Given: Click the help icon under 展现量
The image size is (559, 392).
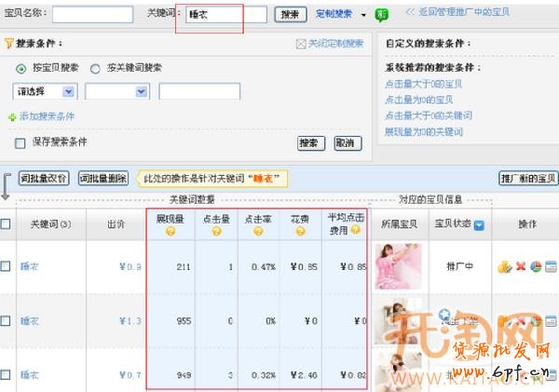Looking at the screenshot, I should point(171,232).
